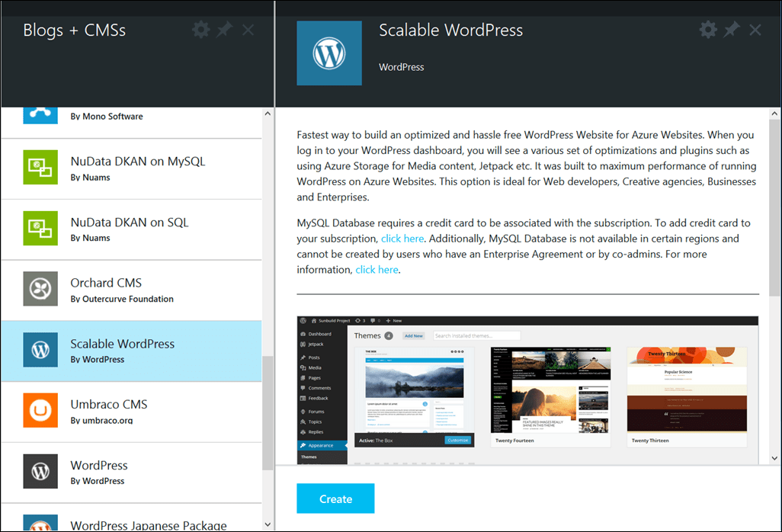Click the 'Blogs + CMSs' blade title
The height and width of the screenshot is (532, 782).
74,30
